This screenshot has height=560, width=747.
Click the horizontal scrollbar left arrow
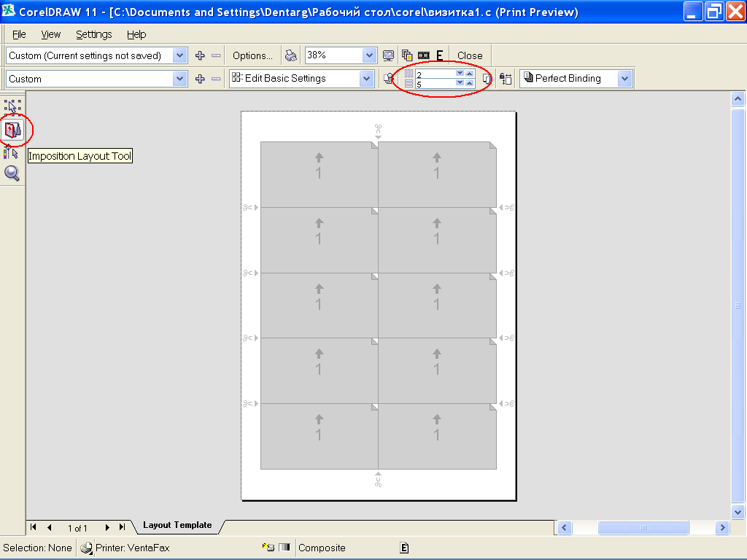click(565, 528)
